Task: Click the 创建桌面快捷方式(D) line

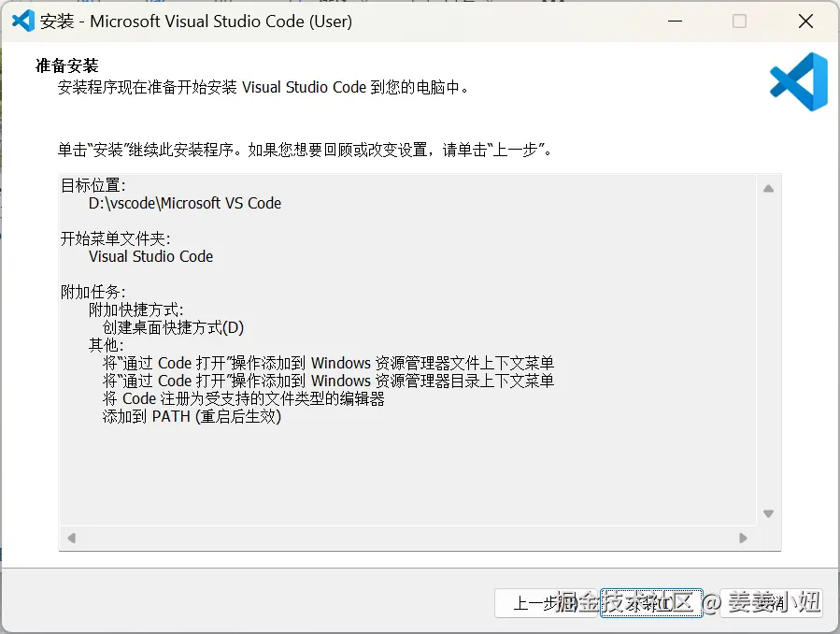Action: [x=173, y=327]
